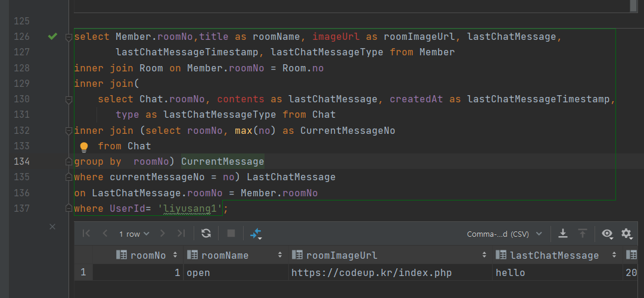Go to the last page of results
644x298 pixels.
[x=181, y=233]
